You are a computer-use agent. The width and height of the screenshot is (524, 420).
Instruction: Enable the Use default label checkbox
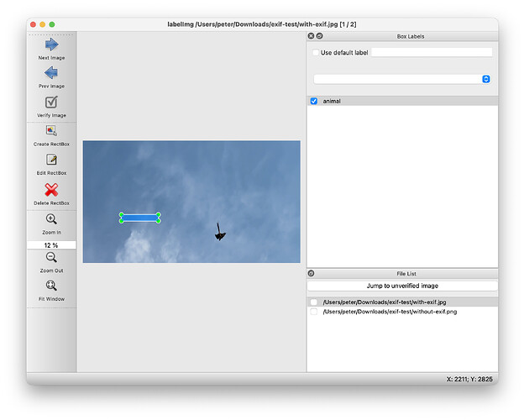pyautogui.click(x=316, y=52)
